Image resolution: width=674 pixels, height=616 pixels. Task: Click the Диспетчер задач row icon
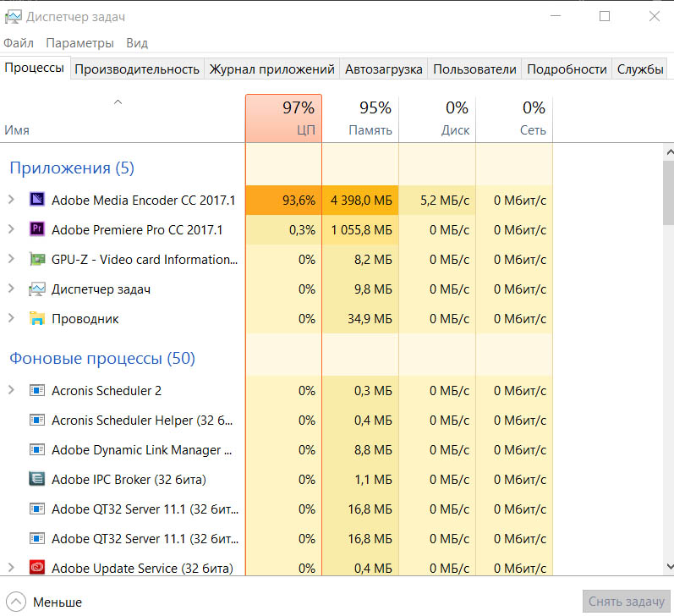click(37, 289)
